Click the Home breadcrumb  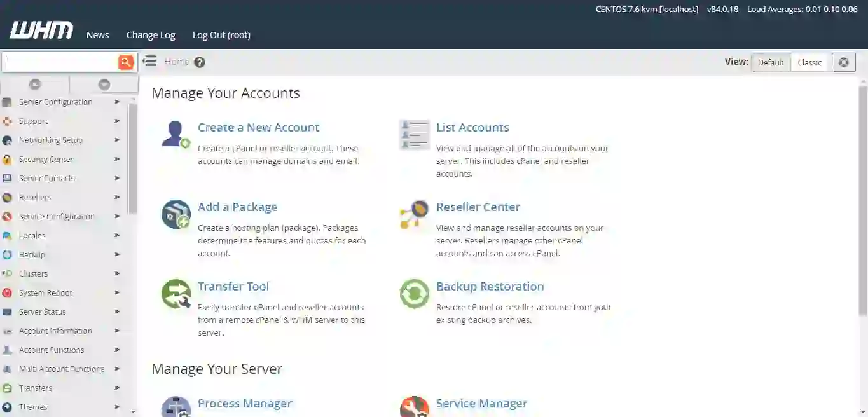[177, 62]
